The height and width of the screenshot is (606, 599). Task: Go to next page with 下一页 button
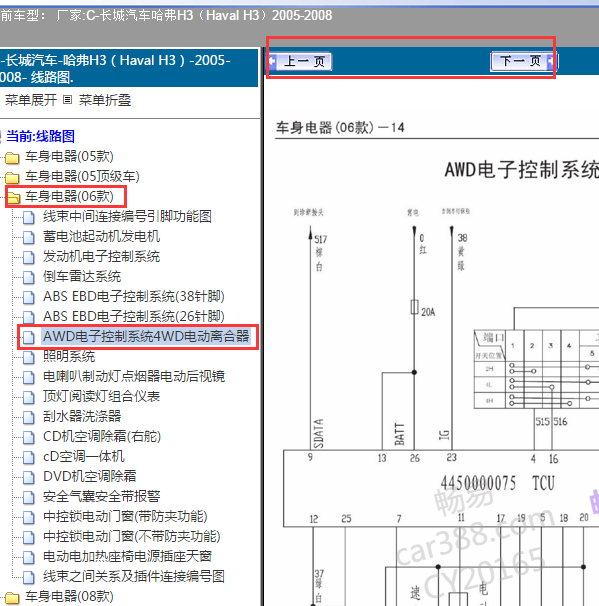tap(524, 61)
